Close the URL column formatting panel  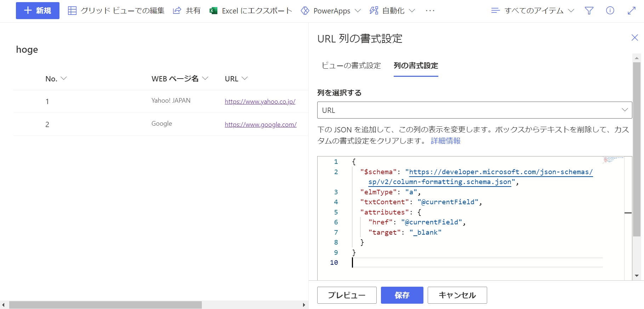tap(635, 38)
